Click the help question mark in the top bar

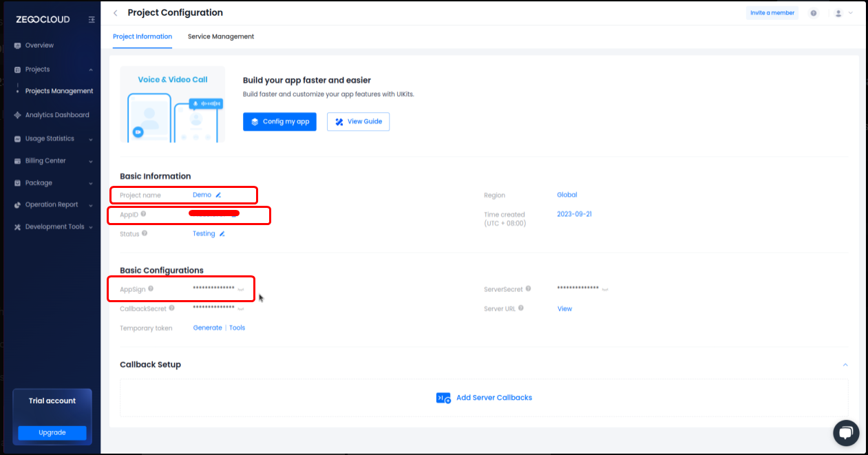pyautogui.click(x=814, y=13)
